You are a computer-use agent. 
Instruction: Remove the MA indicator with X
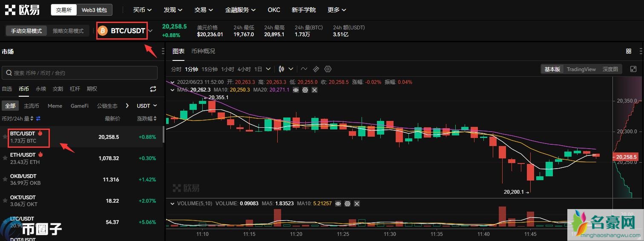tap(314, 90)
